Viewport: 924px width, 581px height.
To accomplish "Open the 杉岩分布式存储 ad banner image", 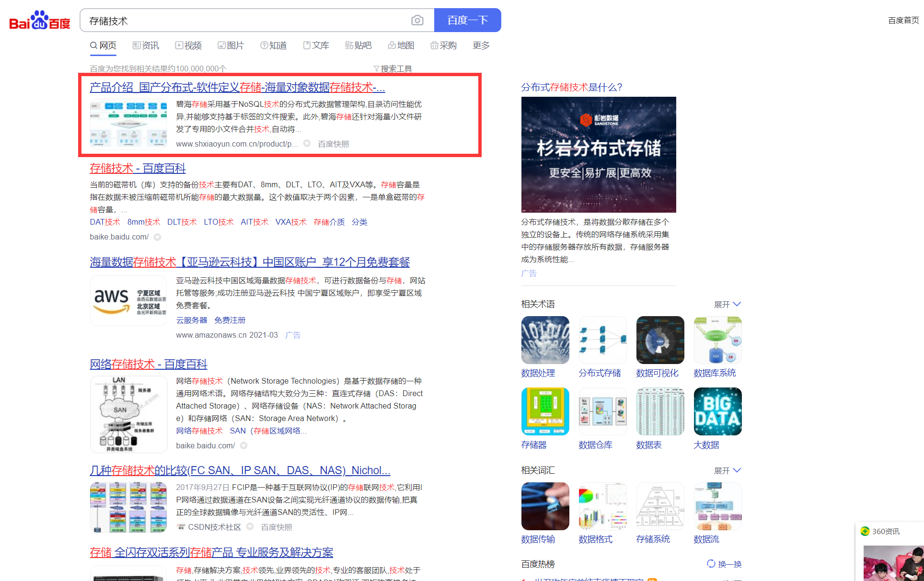I will [x=599, y=155].
